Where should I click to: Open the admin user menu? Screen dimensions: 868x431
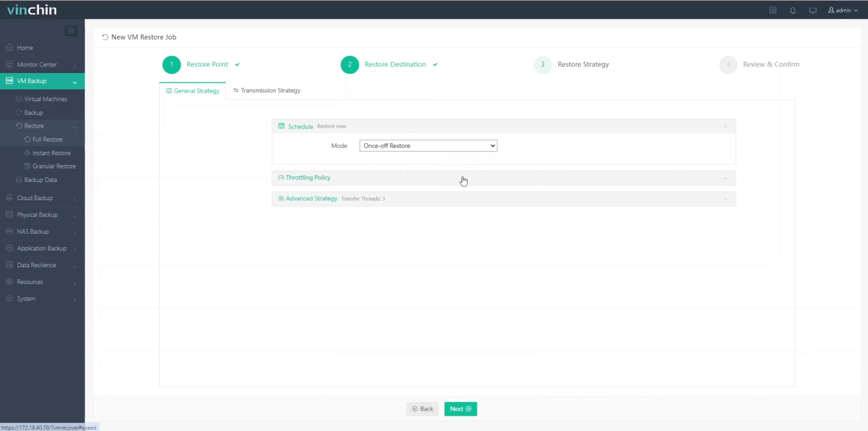[x=843, y=10]
